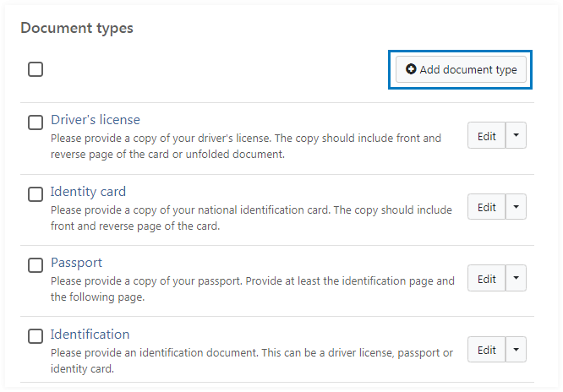Toggle the select-all checkbox above the list

point(36,69)
